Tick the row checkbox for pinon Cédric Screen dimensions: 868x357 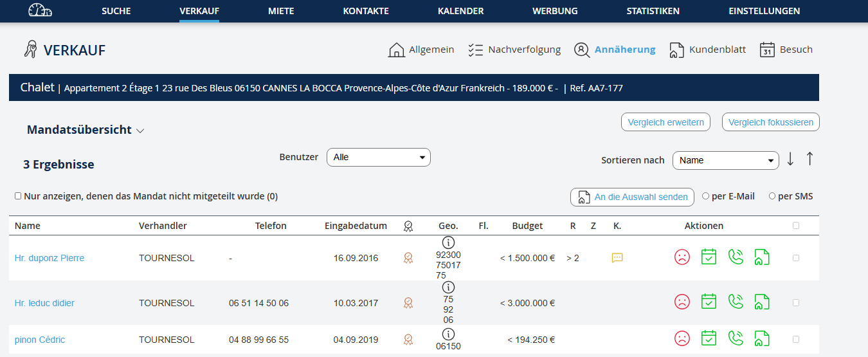[x=796, y=339]
